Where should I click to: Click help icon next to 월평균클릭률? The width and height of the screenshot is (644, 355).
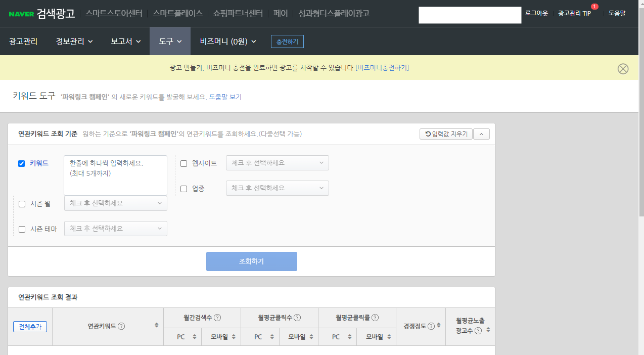(x=375, y=318)
